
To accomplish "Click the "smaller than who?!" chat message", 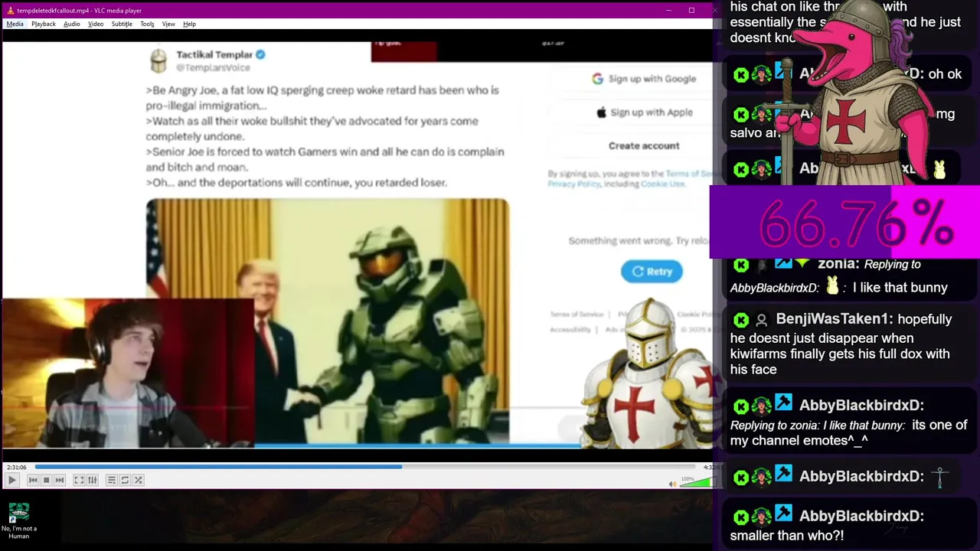I will 787,536.
